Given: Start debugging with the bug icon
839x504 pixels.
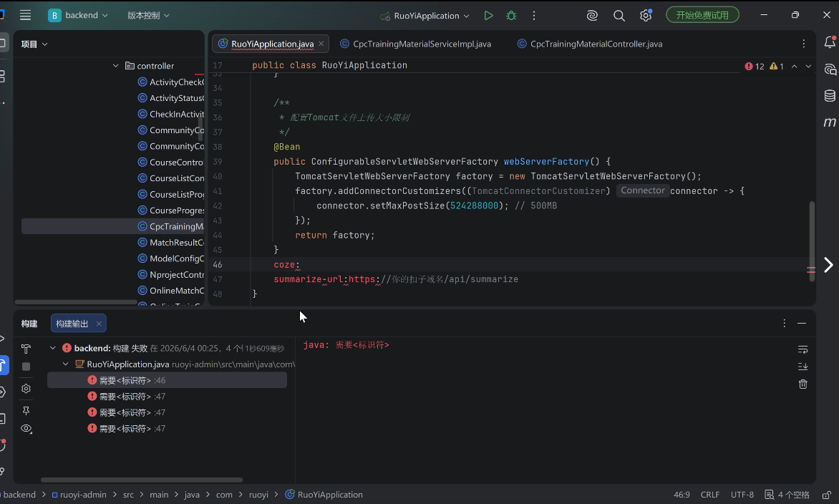Looking at the screenshot, I should [x=511, y=16].
